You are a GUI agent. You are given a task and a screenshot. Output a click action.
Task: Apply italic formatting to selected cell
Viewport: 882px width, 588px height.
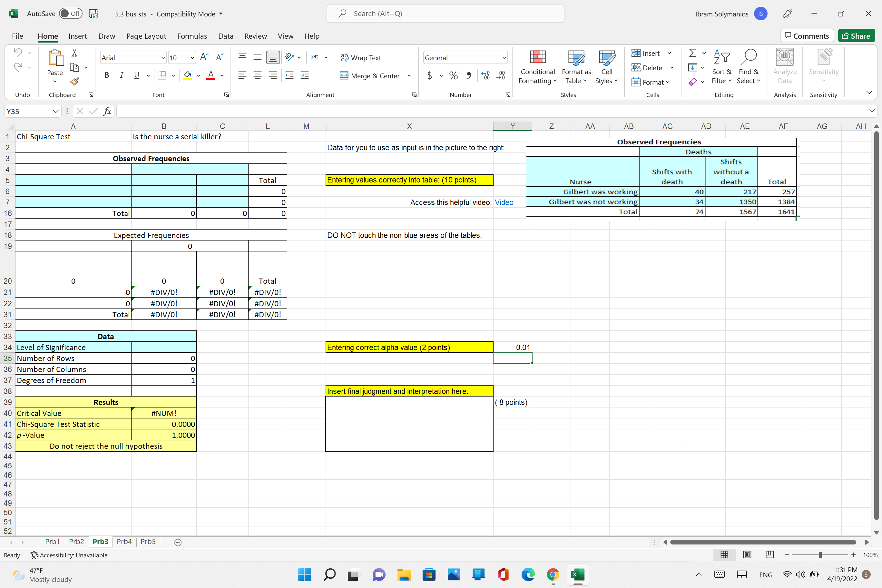click(122, 75)
